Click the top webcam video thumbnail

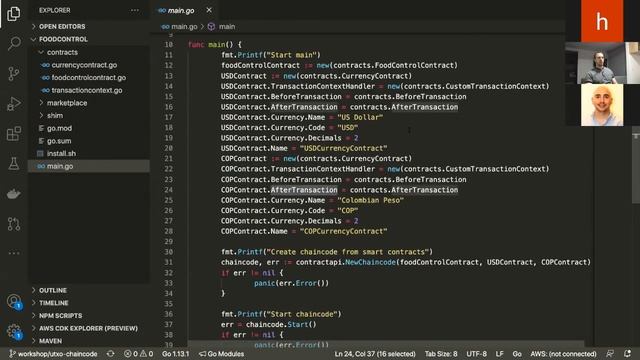coord(602,63)
